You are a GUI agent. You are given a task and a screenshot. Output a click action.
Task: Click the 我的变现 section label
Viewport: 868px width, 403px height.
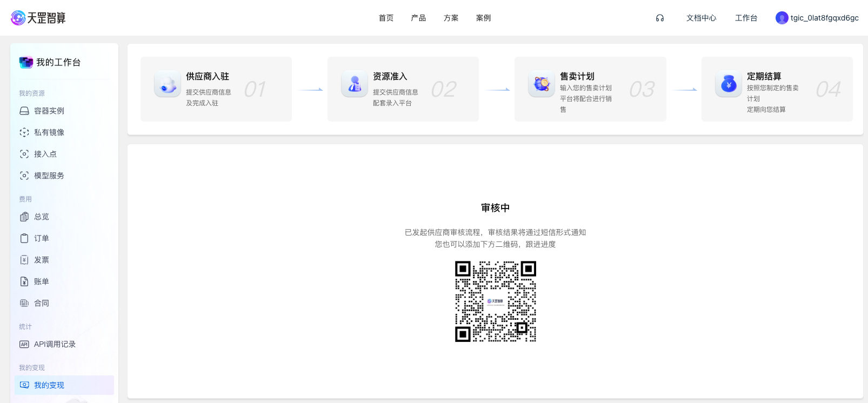point(32,368)
